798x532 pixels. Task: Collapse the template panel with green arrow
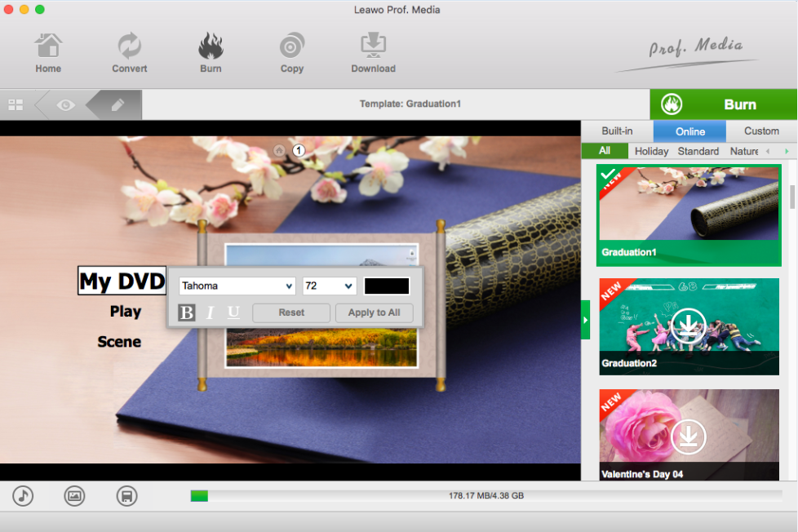[585, 320]
